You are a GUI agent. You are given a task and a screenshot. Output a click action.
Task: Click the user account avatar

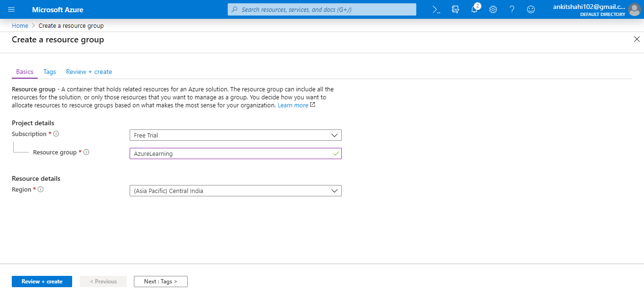pyautogui.click(x=635, y=9)
